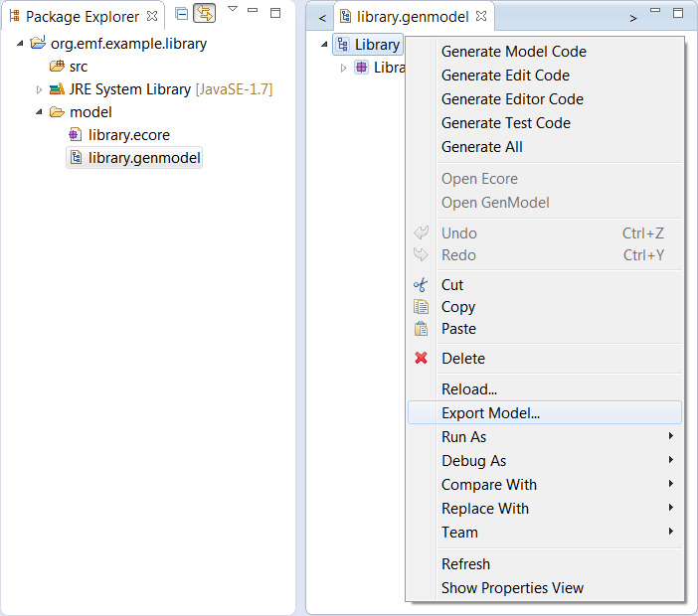The image size is (698, 616).
Task: Close the library.genmodel editor tab
Action: tap(481, 16)
